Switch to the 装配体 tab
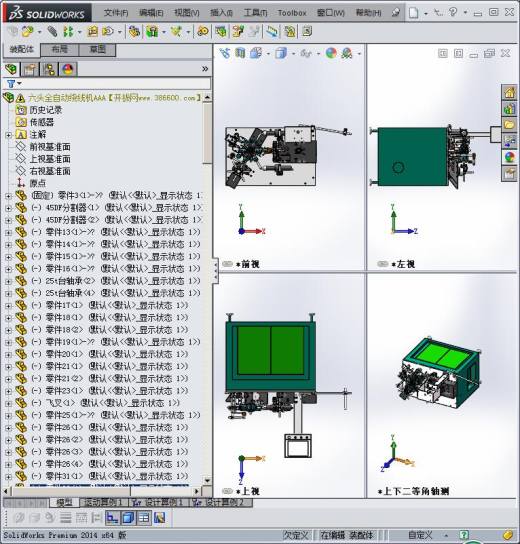Viewport: 520px width, 544px height. point(22,49)
